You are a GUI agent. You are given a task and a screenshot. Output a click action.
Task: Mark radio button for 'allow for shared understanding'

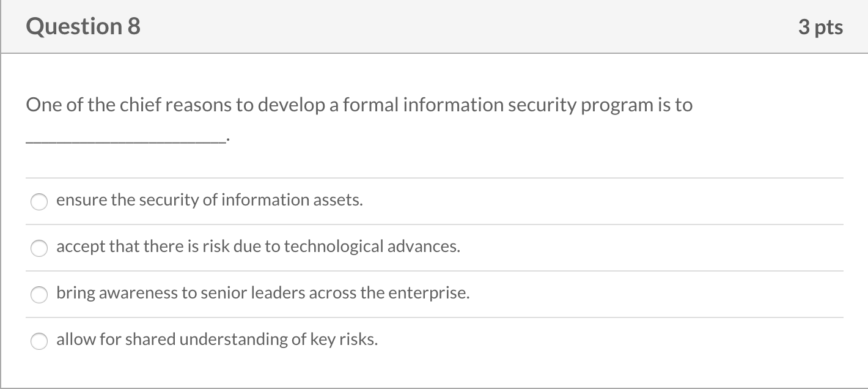tap(40, 341)
